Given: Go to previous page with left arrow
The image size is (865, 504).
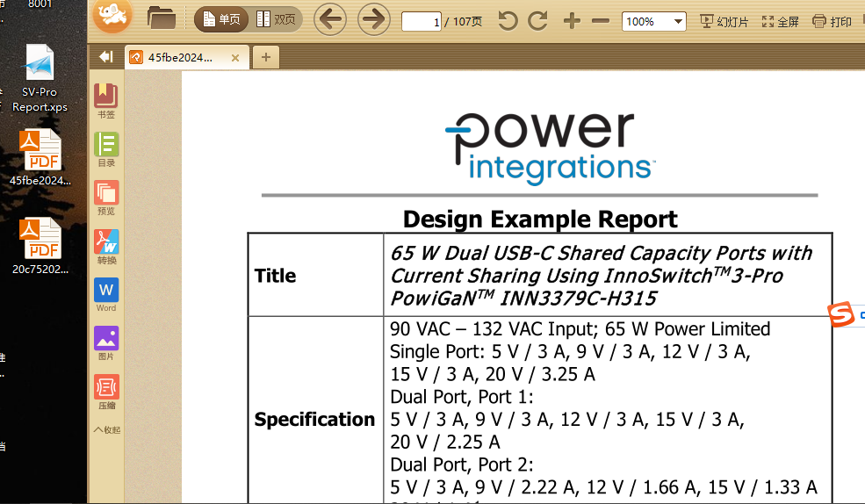Looking at the screenshot, I should point(330,20).
